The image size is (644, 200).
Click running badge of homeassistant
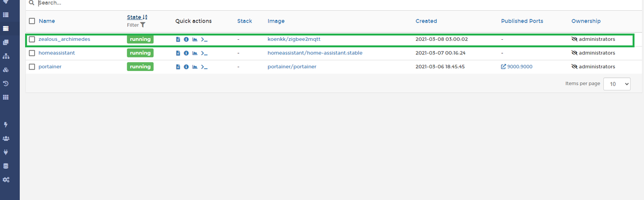click(x=140, y=53)
